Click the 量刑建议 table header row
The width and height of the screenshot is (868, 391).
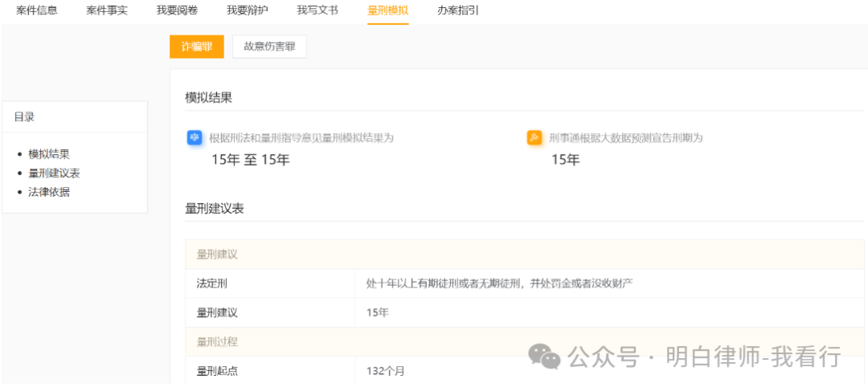tap(525, 255)
